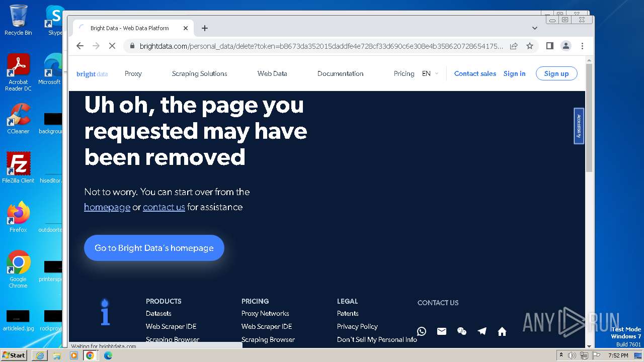Show hidden system tray icons

pos(561,355)
